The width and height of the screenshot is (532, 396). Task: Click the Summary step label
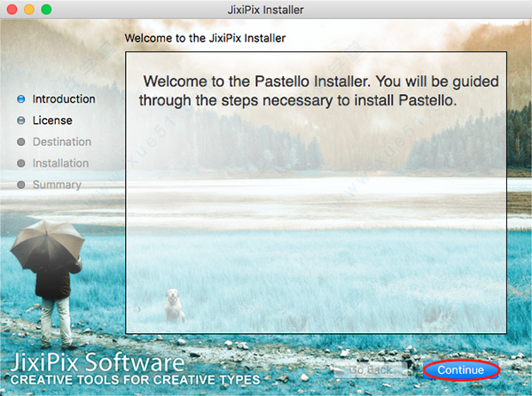[x=57, y=185]
